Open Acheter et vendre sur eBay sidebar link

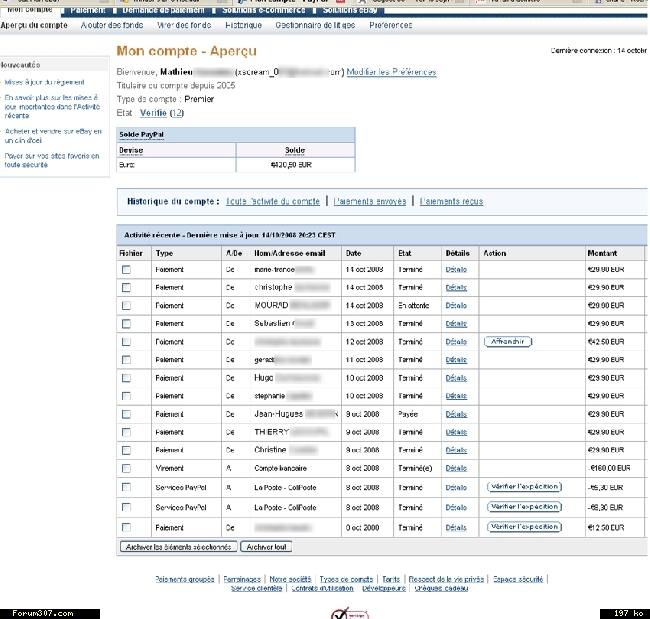53,136
